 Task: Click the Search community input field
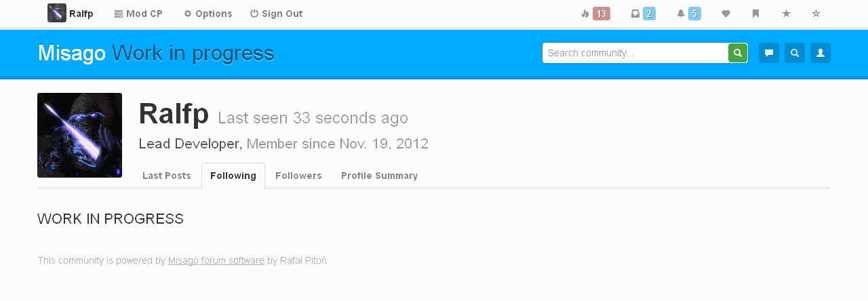coord(635,53)
